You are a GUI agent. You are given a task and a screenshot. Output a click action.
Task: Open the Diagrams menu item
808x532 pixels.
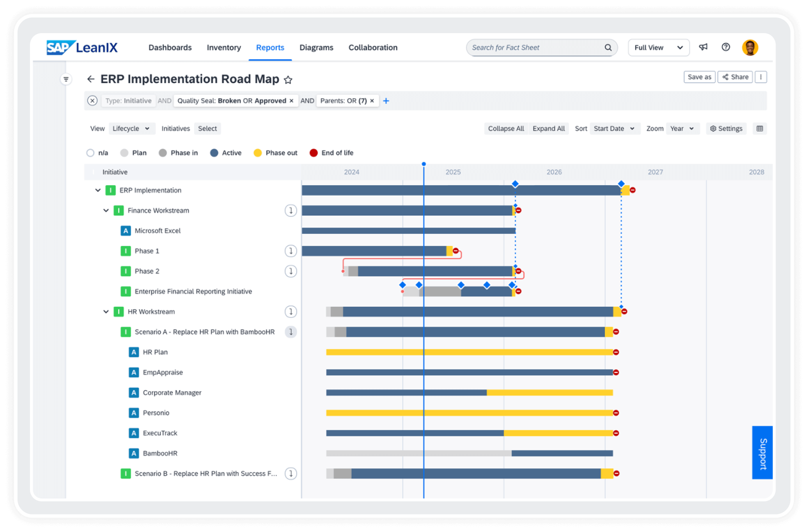click(316, 47)
